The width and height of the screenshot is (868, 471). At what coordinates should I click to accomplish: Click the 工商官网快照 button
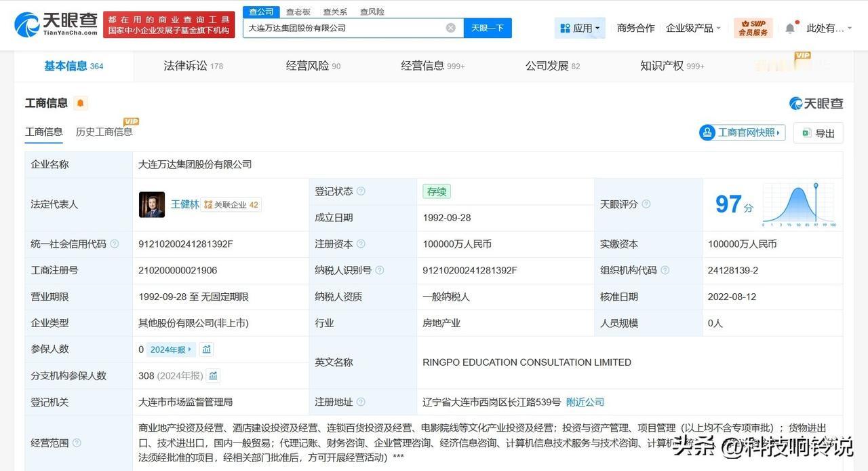742,132
